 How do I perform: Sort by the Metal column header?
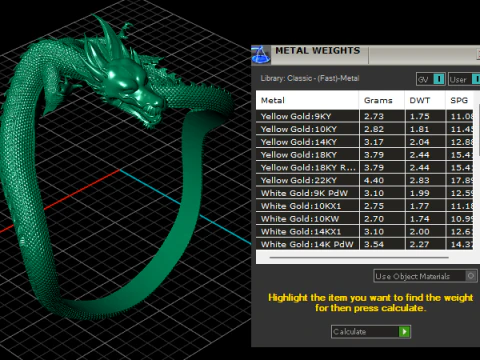[x=307, y=100]
